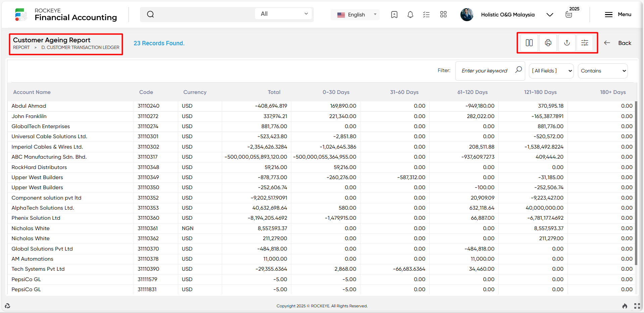Open the 2025 fiscal year calendar icon
This screenshot has height=313, width=644.
click(569, 14)
